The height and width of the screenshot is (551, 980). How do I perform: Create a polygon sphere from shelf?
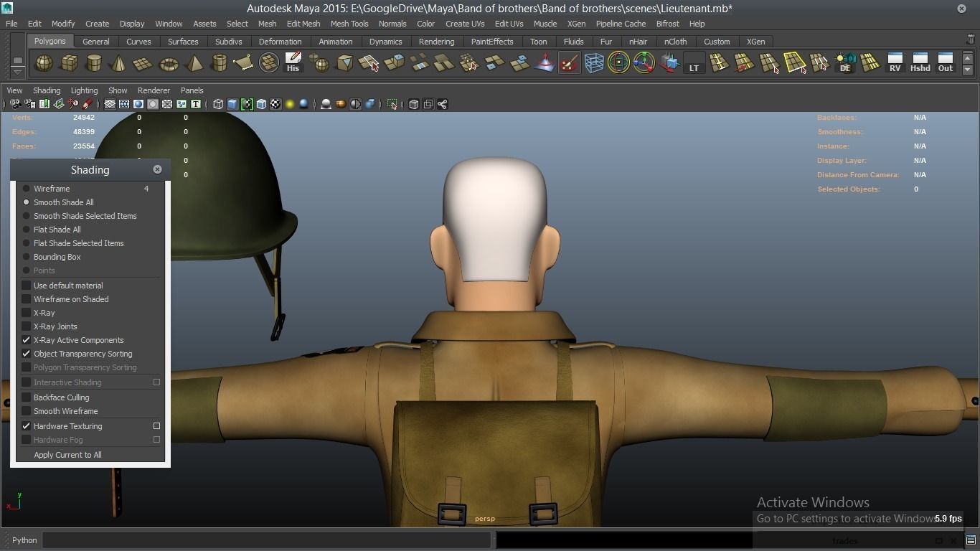click(44, 63)
